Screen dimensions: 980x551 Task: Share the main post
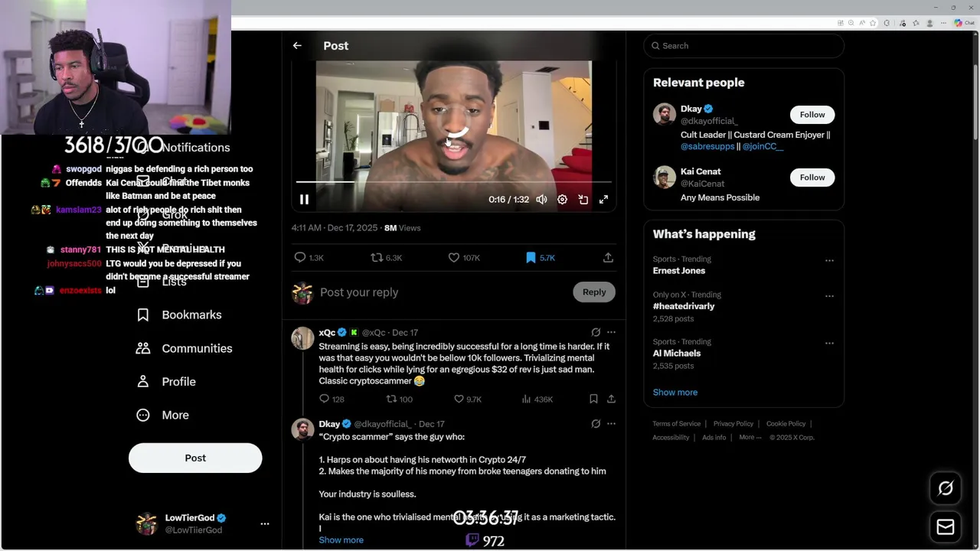click(608, 258)
